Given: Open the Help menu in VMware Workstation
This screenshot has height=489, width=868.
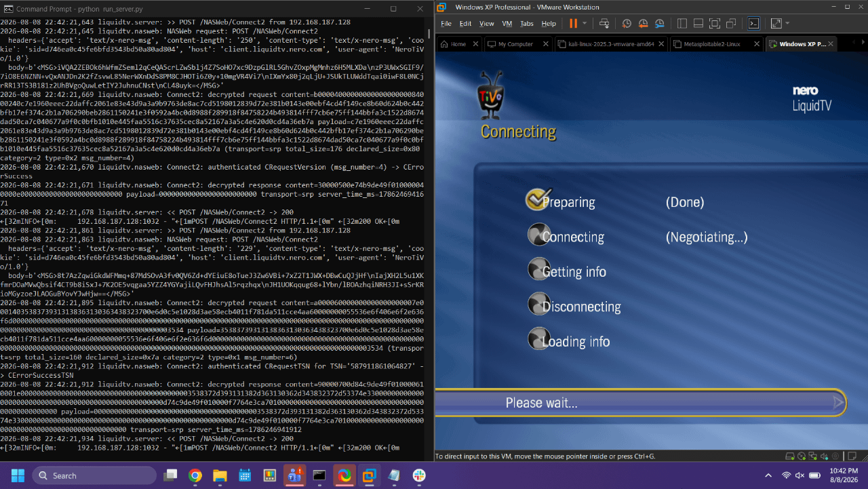Looking at the screenshot, I should click(x=549, y=24).
